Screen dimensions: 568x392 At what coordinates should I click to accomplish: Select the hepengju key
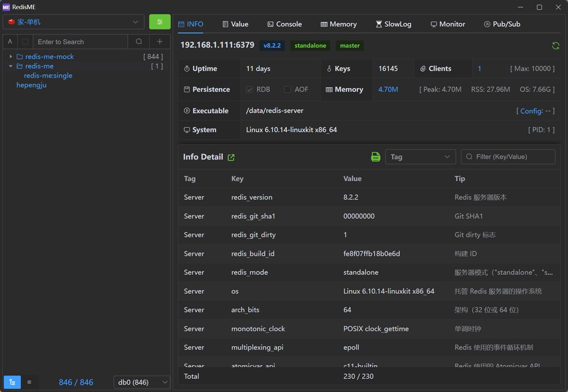point(31,85)
